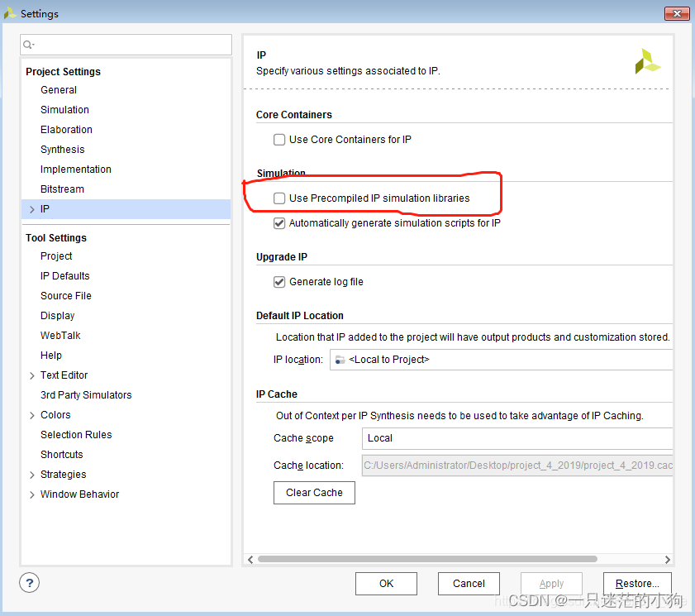
Task: Click the folder icon in the IP location field
Action: coord(340,359)
